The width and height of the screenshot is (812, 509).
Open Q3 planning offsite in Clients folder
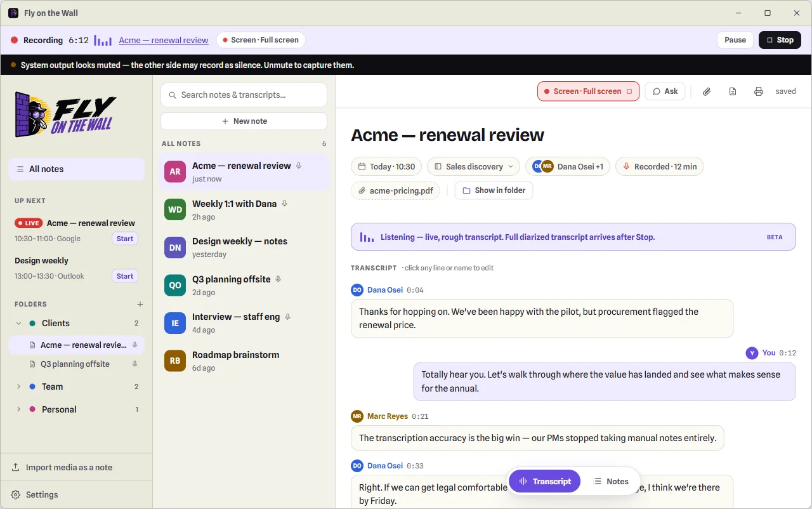pos(76,364)
